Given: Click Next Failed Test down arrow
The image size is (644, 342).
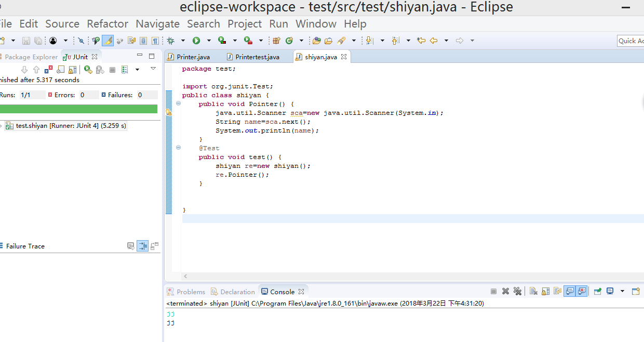Looking at the screenshot, I should point(24,70).
